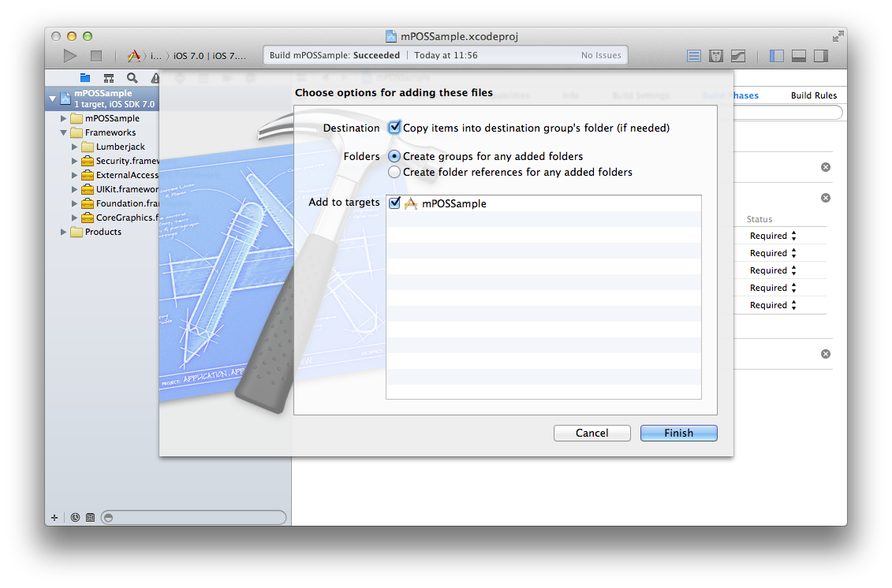The image size is (892, 588).
Task: Toggle mPOSSample target checkbox
Action: (x=394, y=203)
